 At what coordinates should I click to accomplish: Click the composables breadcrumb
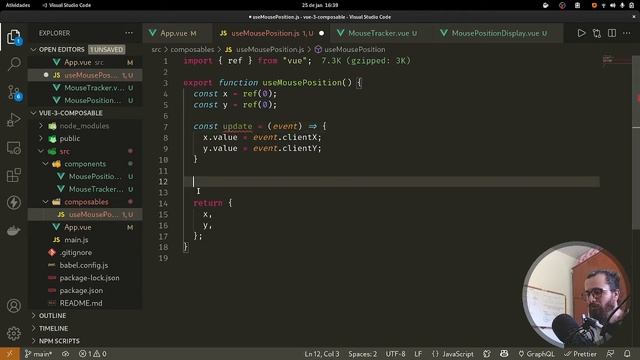pyautogui.click(x=192, y=49)
